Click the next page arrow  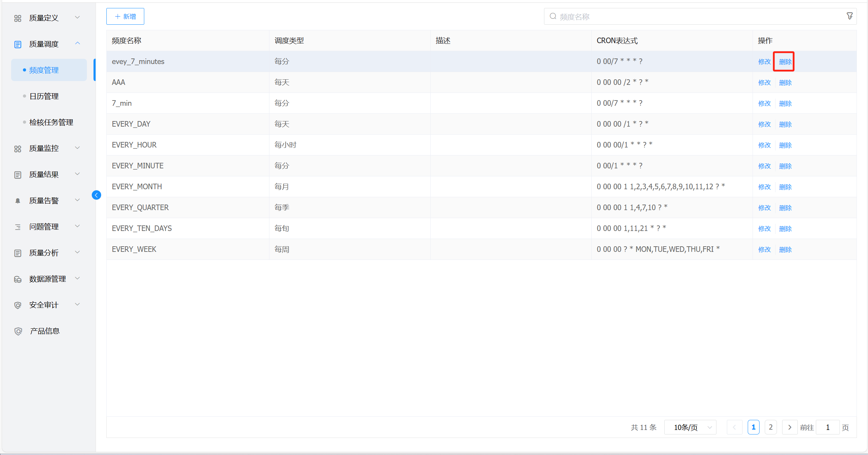point(789,427)
